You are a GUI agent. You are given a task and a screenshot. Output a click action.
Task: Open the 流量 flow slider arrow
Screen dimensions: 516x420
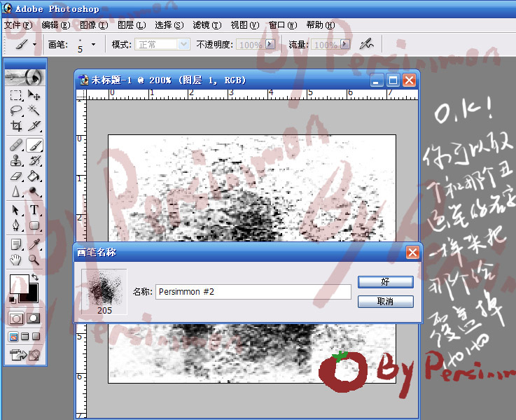pos(345,44)
